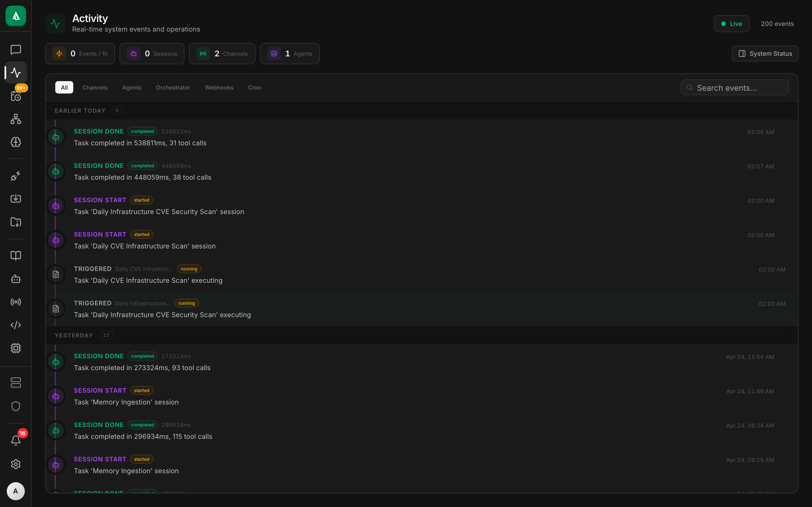Open Settings via the gear icon
812x507 pixels.
pyautogui.click(x=16, y=464)
